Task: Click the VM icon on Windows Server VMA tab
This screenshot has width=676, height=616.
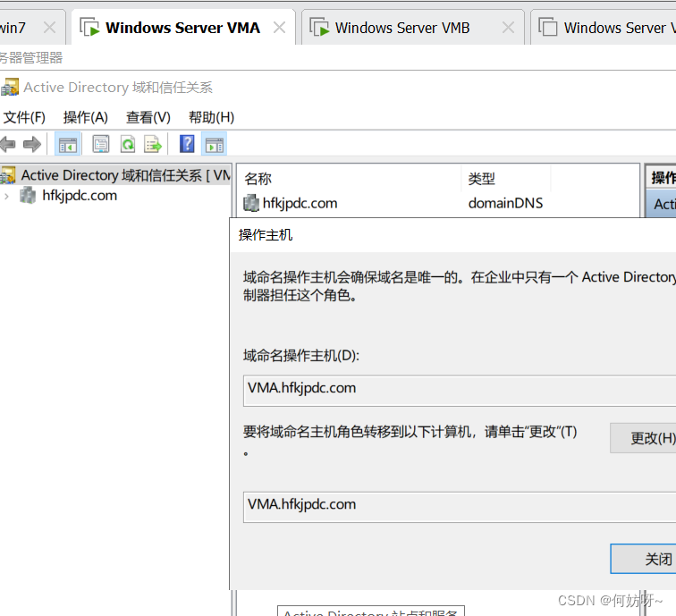Action: (90, 28)
